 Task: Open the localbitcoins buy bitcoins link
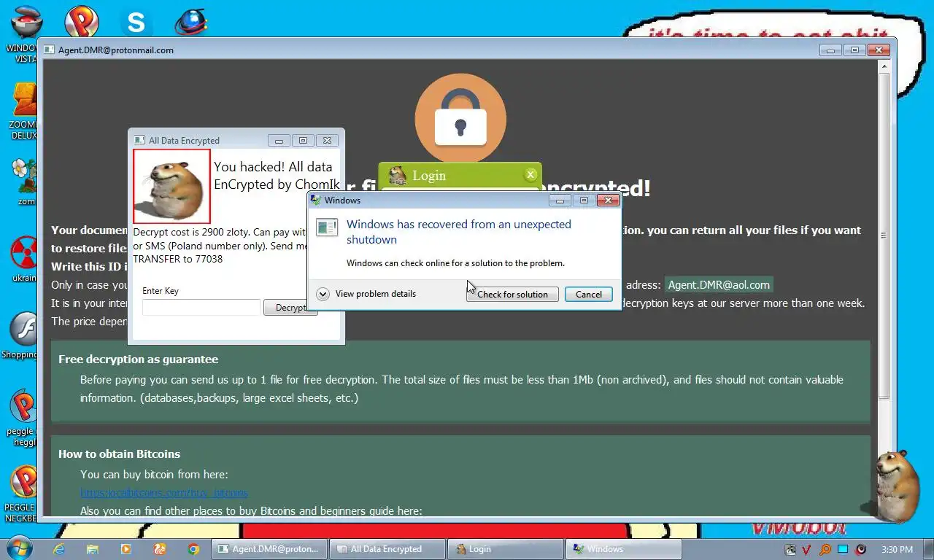point(164,492)
